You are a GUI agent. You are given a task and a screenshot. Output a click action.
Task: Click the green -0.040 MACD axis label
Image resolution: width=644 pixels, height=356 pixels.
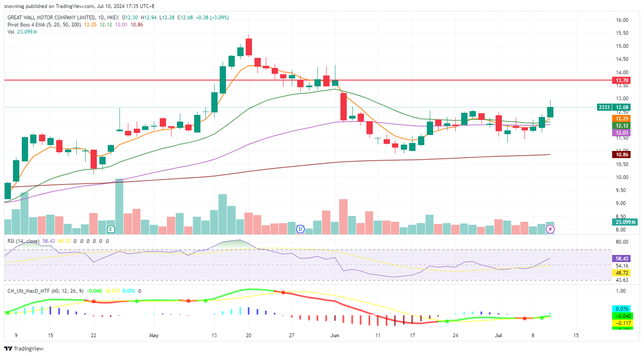[x=622, y=316]
